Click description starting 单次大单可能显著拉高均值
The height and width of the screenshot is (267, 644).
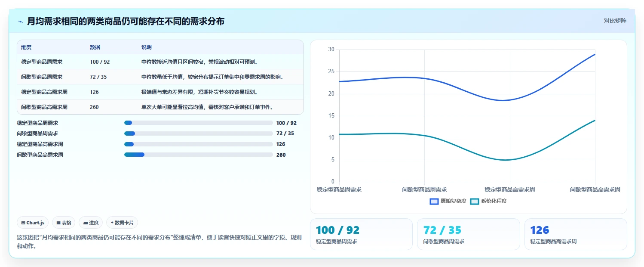[x=207, y=107]
